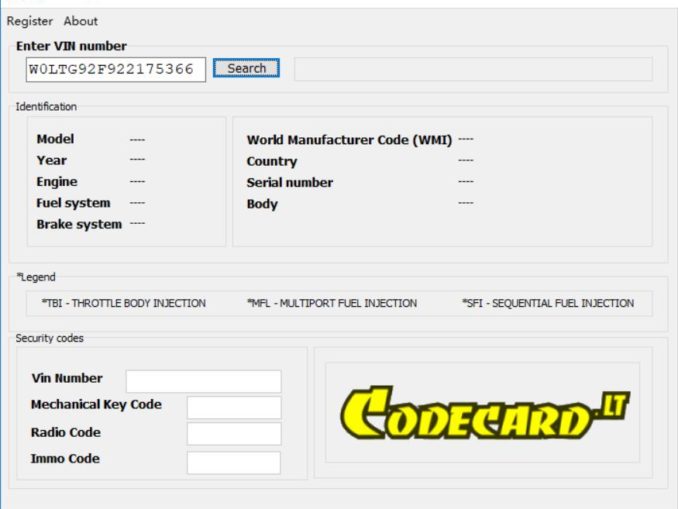The height and width of the screenshot is (509, 678).
Task: Click the Country label
Action: pos(272,161)
